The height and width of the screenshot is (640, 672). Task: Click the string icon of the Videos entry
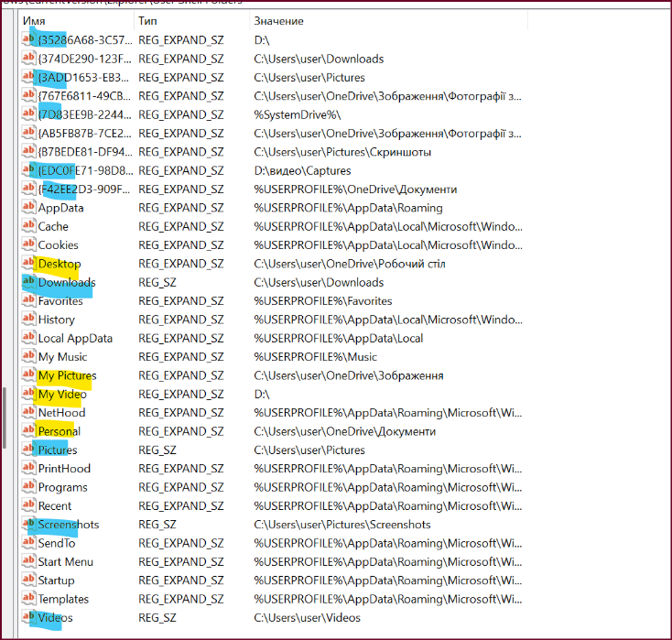(x=28, y=617)
